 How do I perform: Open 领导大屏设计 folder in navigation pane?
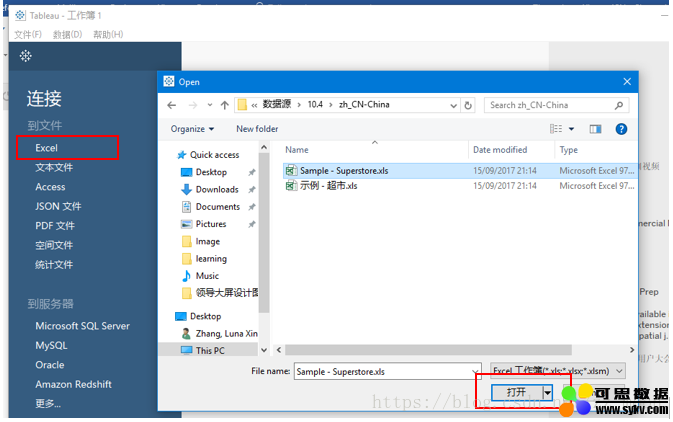click(227, 293)
